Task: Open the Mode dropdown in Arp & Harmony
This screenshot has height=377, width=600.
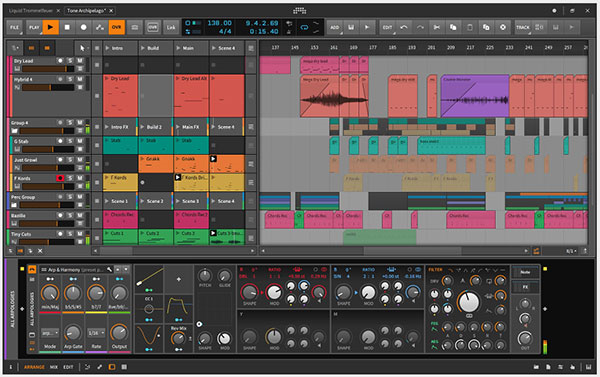Action: [50, 333]
